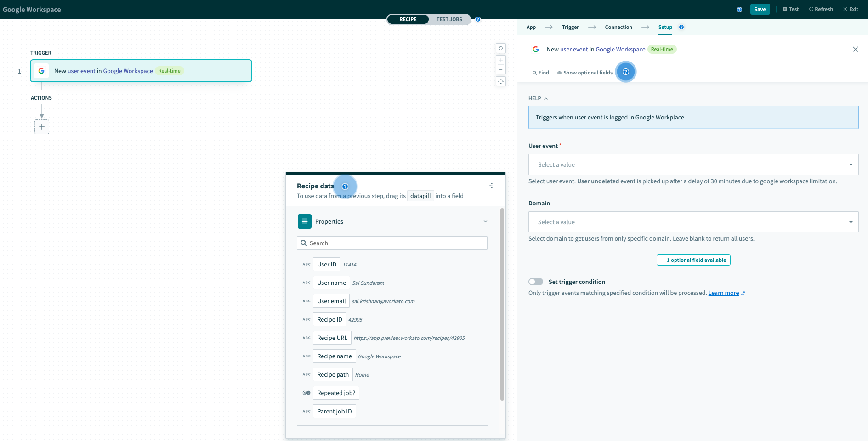The height and width of the screenshot is (441, 868).
Task: Click the fit-to-screen canvas icon
Action: [x=501, y=81]
